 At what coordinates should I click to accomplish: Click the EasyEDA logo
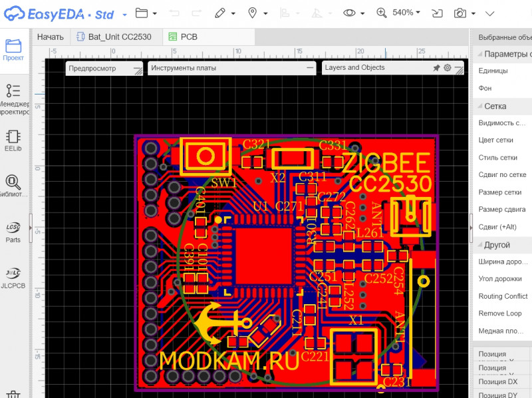[x=60, y=13]
